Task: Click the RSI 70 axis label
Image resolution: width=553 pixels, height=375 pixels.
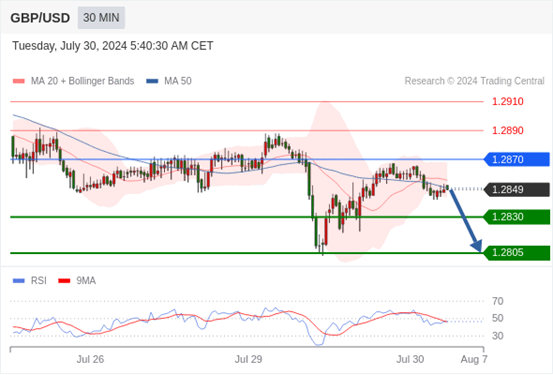Action: coord(498,301)
